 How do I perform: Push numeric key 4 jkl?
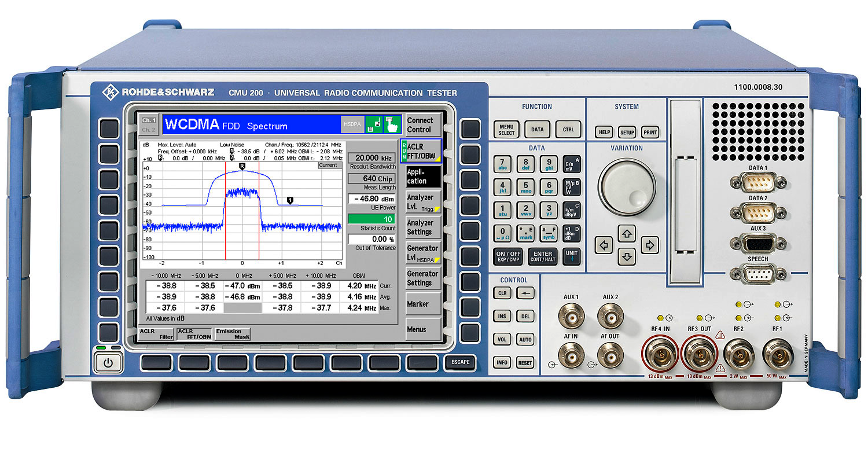tap(502, 188)
